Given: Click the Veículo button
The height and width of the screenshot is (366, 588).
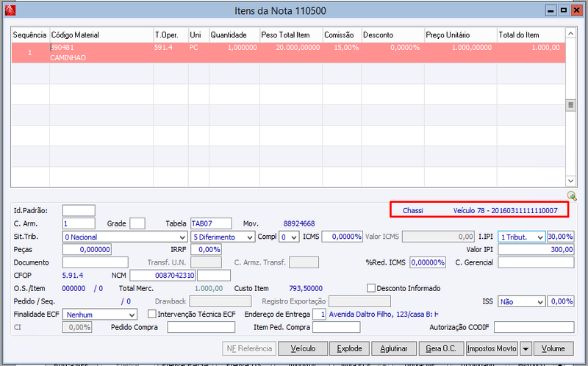Looking at the screenshot, I should 303,349.
